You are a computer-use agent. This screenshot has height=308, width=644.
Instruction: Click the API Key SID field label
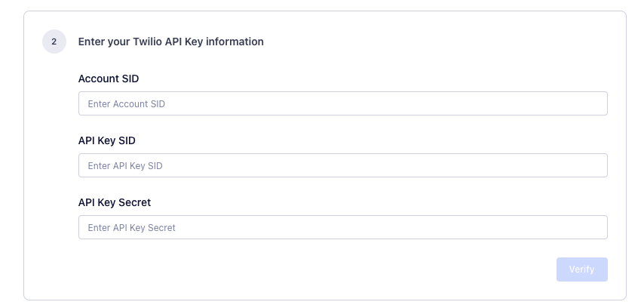tap(107, 140)
